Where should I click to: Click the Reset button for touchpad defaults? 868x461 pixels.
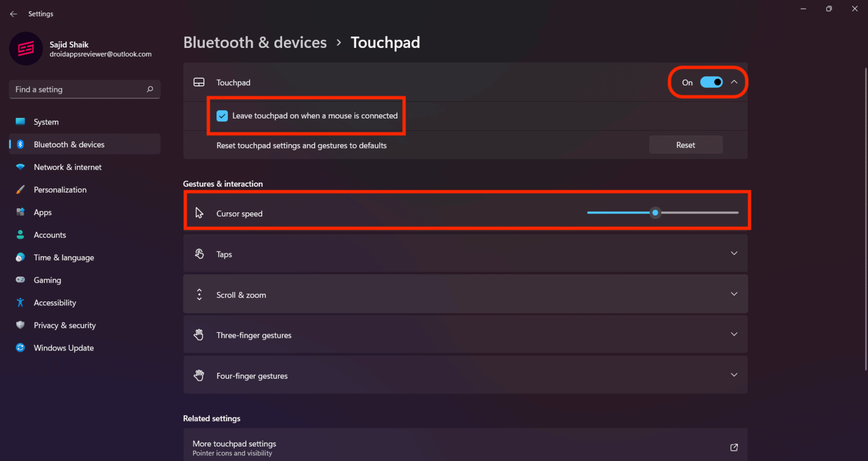tap(686, 145)
